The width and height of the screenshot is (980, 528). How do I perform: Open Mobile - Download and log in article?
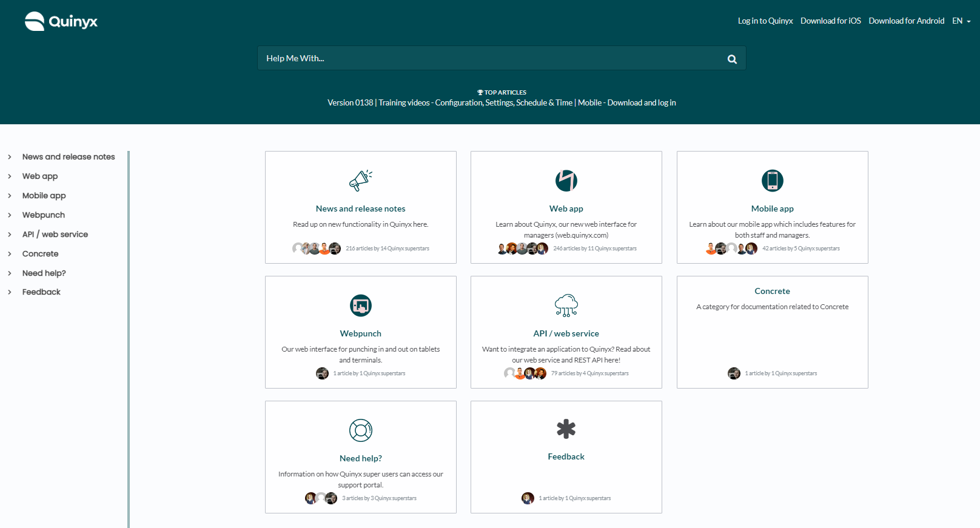[627, 102]
